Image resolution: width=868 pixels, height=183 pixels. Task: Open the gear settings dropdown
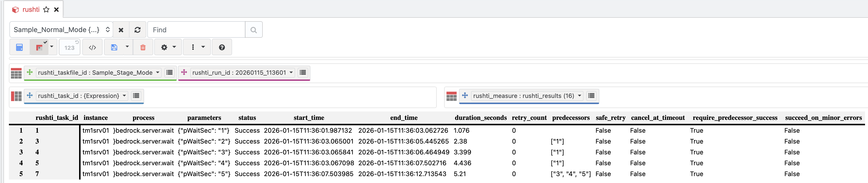pos(168,47)
